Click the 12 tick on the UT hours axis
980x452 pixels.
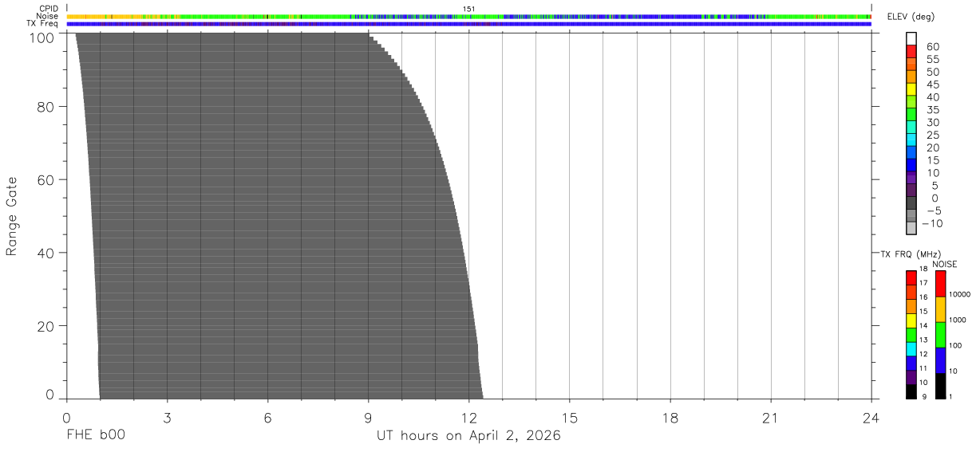(468, 418)
